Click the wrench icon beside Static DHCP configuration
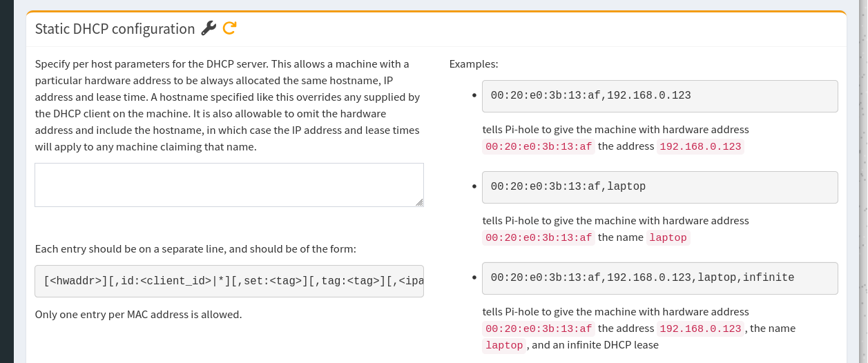This screenshot has width=868, height=363. pos(209,28)
